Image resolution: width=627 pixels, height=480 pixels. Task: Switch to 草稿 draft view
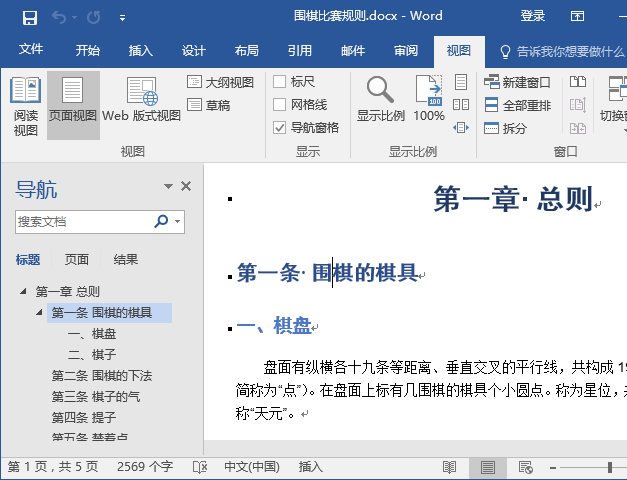tap(209, 105)
